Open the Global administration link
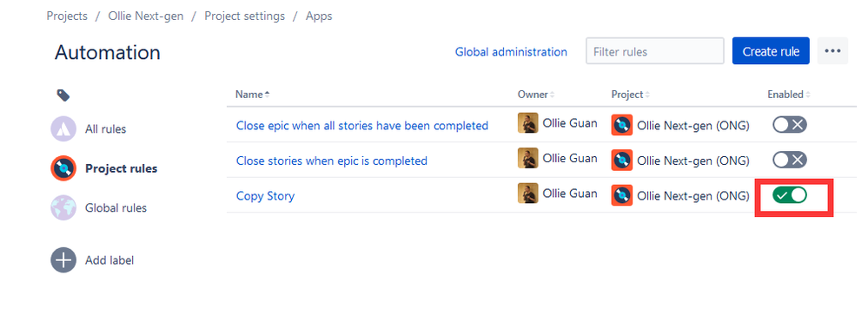Viewport: 868px width, 315px height. tap(511, 52)
